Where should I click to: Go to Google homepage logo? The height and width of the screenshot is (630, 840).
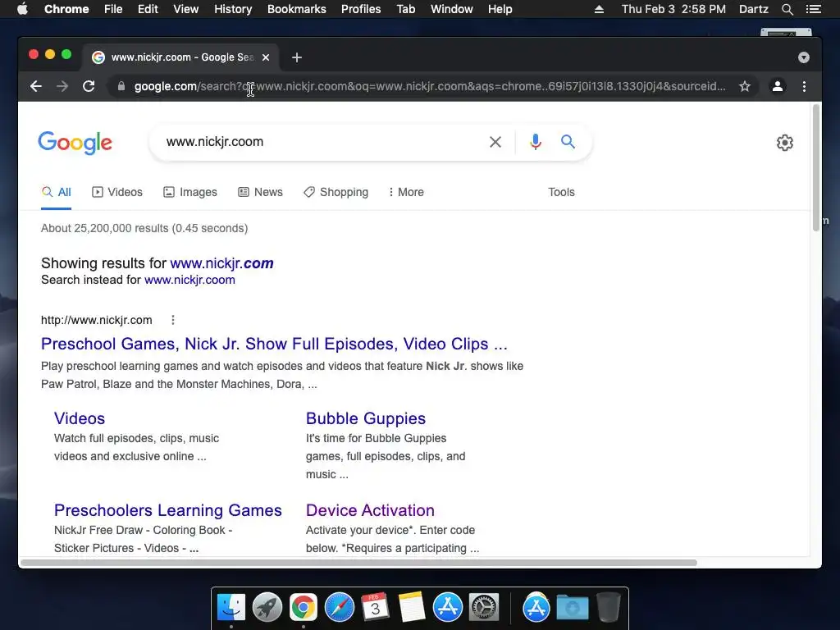tap(75, 143)
